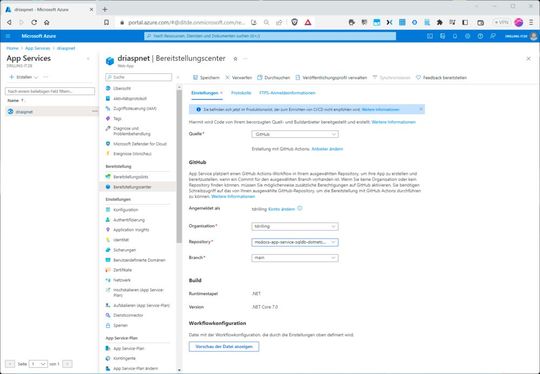The height and width of the screenshot is (374, 540).
Task: Click Verwerfen in the toolbar
Action: [239, 77]
